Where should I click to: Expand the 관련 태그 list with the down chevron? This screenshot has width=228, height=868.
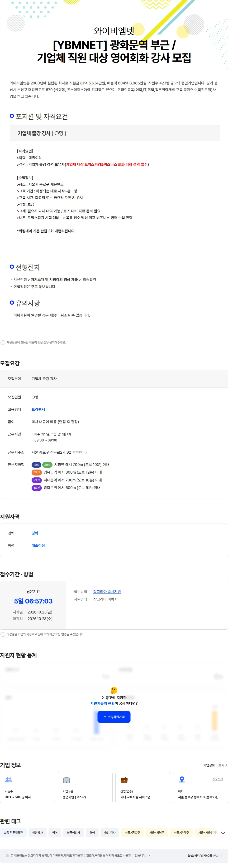tap(223, 833)
